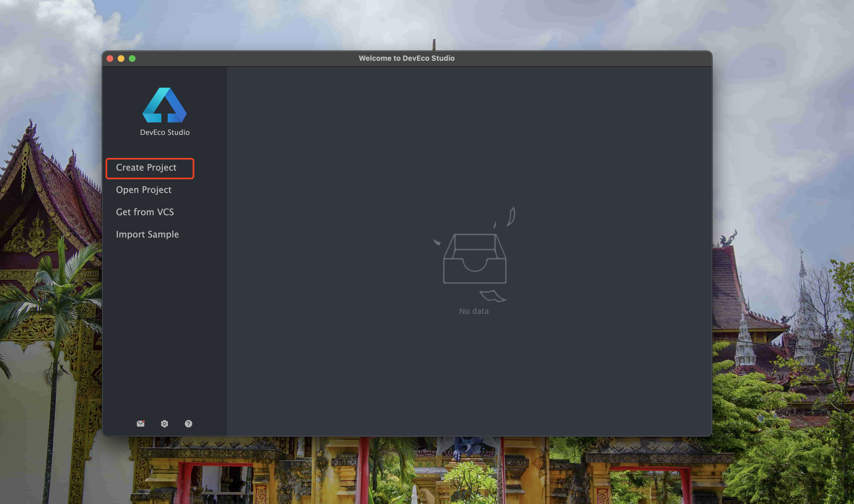Click the loose paper sheet below the tray
Screen dimensions: 854x504
[x=493, y=295]
